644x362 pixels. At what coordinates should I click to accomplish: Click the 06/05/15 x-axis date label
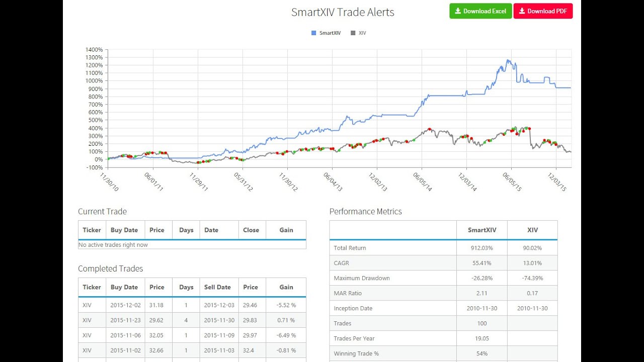512,182
